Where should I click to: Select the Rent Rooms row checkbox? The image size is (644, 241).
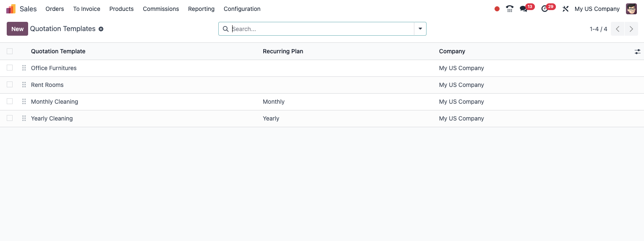coord(10,84)
